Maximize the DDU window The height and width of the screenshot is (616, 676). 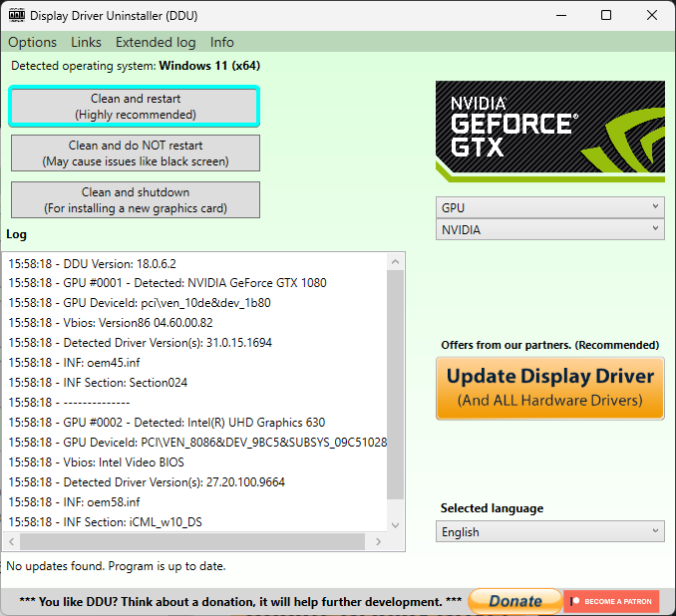pyautogui.click(x=606, y=16)
